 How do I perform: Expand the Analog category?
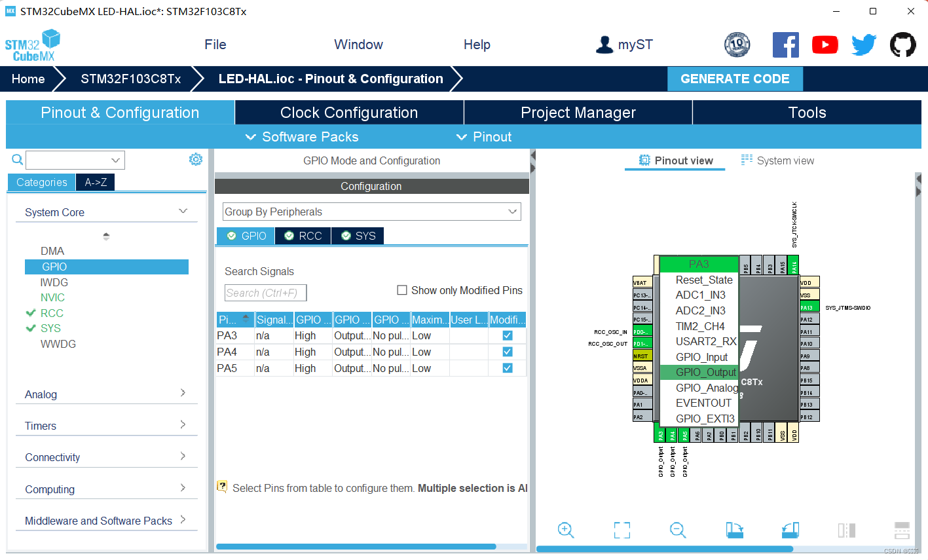pos(183,393)
